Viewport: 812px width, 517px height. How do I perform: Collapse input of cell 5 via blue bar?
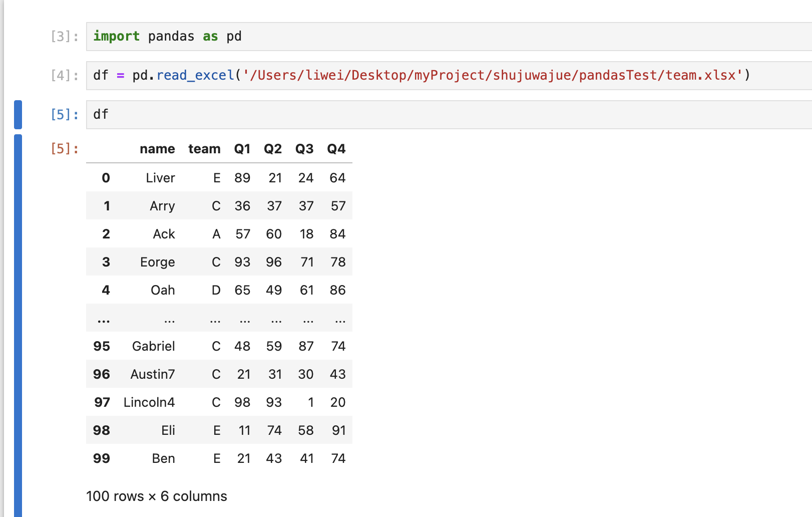click(18, 115)
